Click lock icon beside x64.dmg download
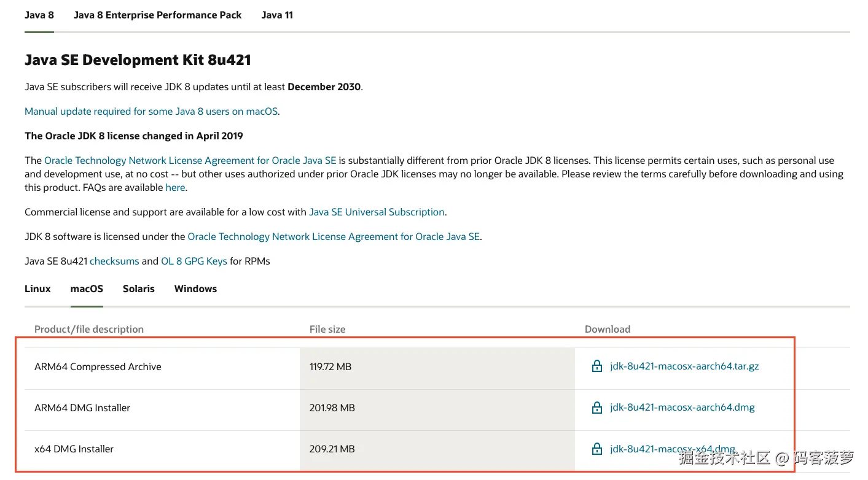868x480 pixels. tap(596, 449)
